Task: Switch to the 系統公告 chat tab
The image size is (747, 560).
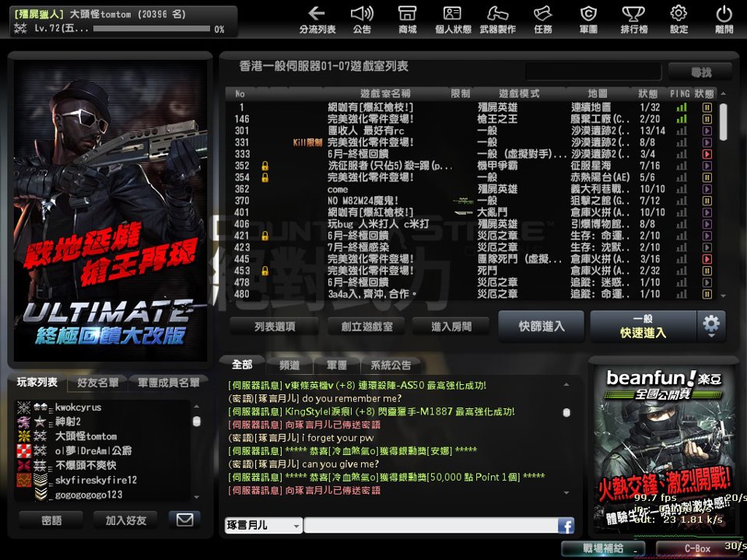Action: pos(391,366)
